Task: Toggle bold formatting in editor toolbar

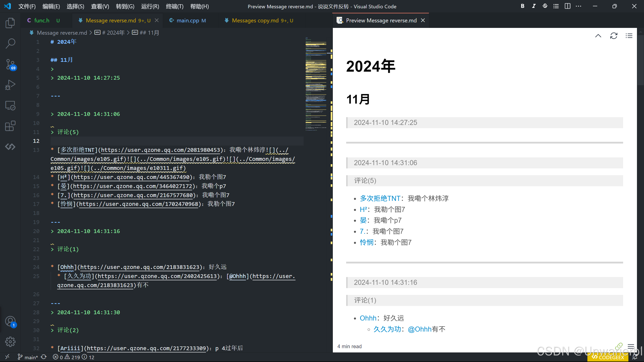Action: [522, 6]
